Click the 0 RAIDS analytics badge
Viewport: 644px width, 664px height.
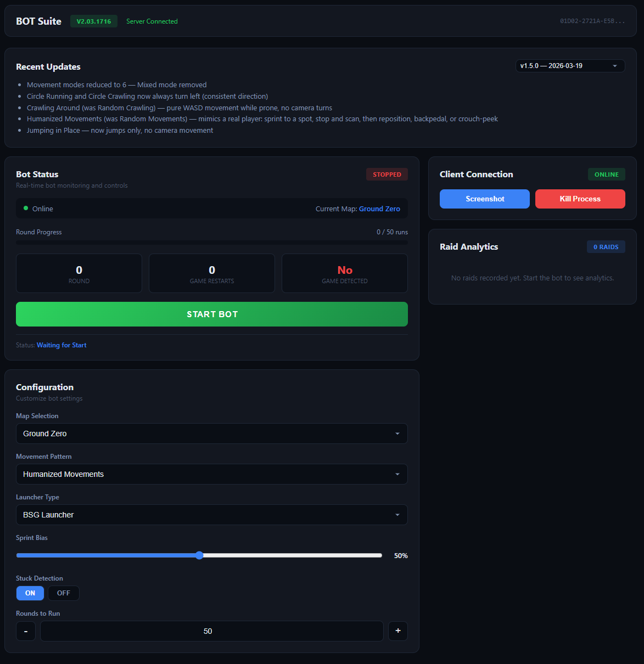pos(606,247)
